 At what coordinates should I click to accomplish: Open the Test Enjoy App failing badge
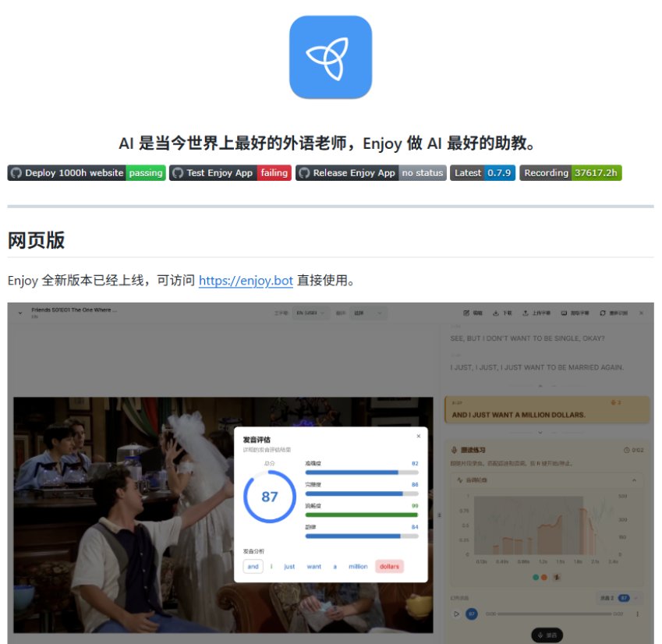tap(231, 172)
